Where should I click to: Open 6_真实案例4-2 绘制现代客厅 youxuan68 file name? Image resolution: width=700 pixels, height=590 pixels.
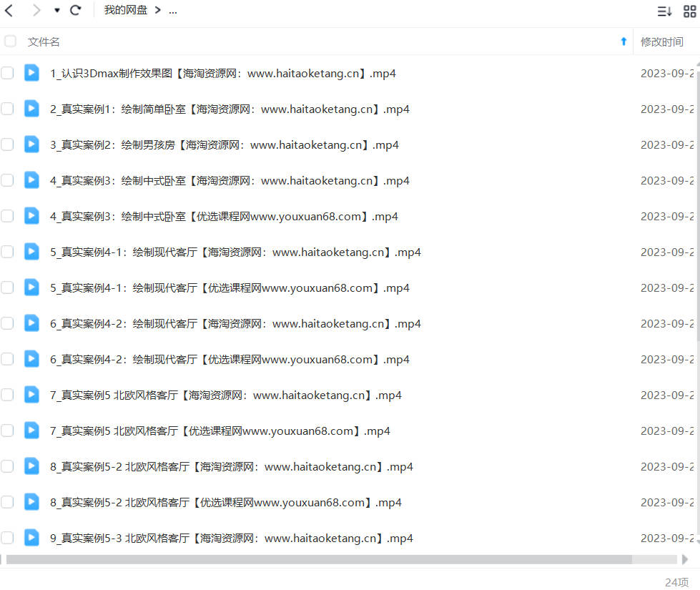click(x=230, y=360)
